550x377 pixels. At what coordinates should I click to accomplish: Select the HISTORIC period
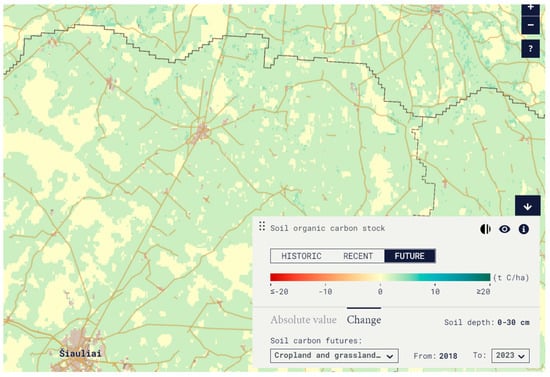click(301, 256)
